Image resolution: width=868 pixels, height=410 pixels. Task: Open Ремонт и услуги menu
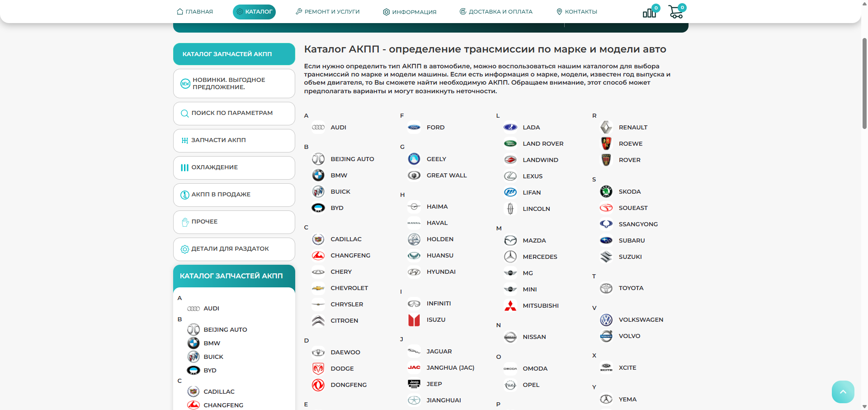[328, 12]
